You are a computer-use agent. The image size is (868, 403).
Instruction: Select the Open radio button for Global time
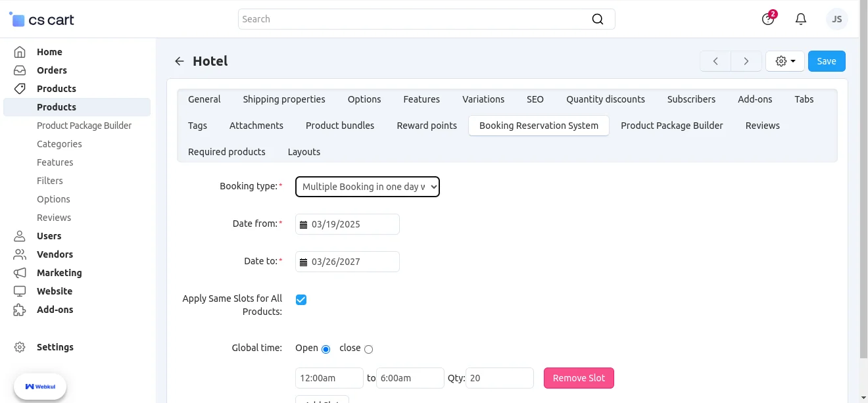pos(326,349)
